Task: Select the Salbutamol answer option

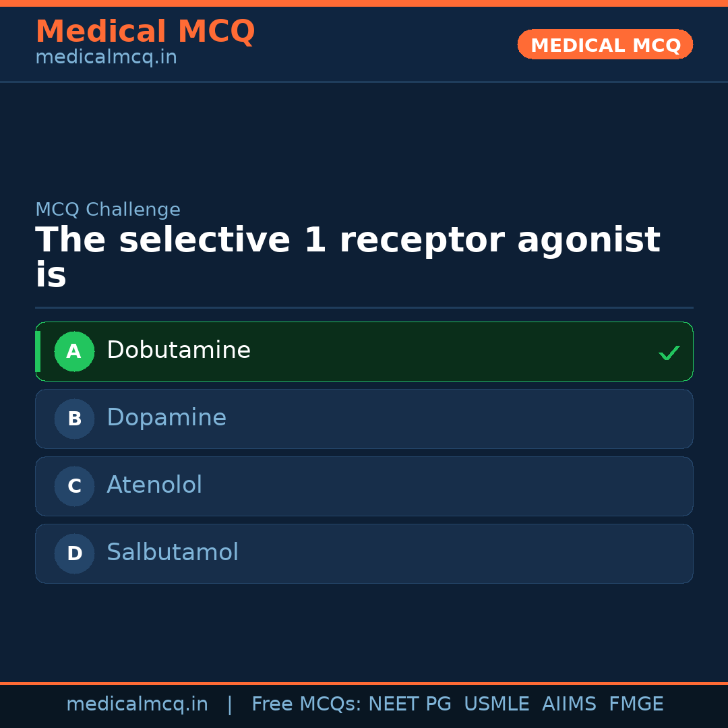Action: 364,553
